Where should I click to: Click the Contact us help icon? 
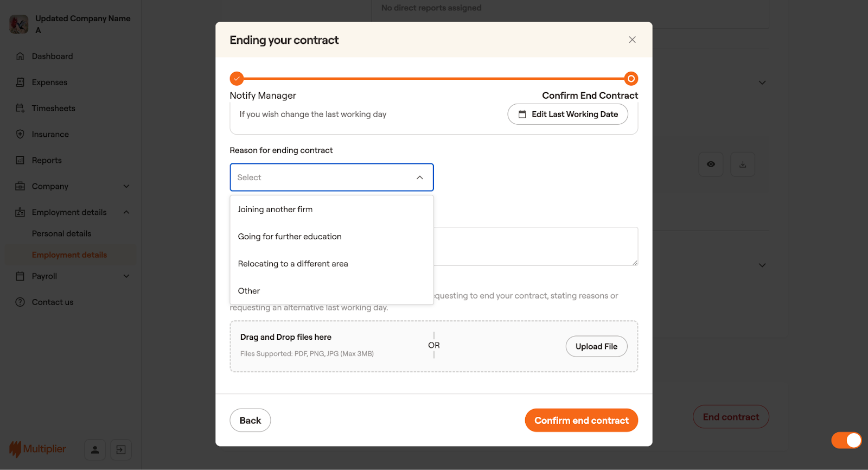click(x=20, y=302)
